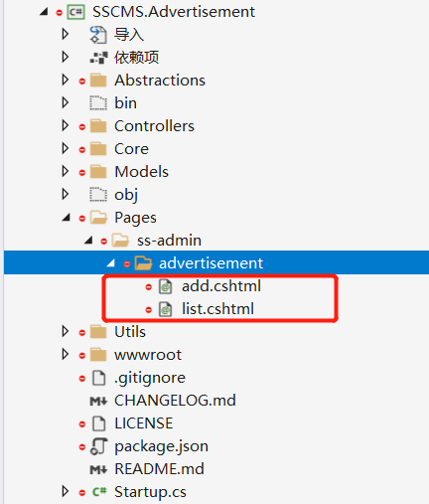Collapse the advertisement folder arrow
The width and height of the screenshot is (429, 504).
click(x=111, y=263)
